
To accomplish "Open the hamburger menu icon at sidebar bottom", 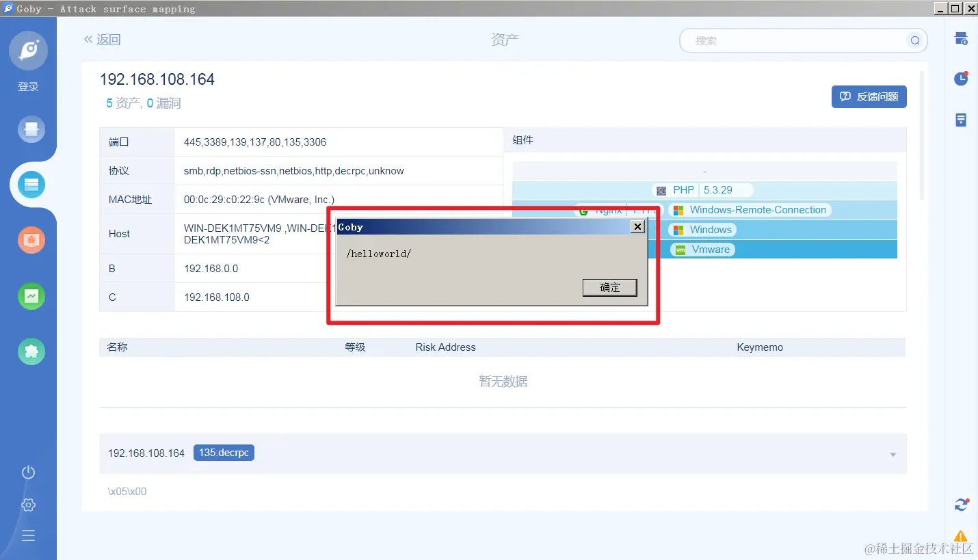I will pyautogui.click(x=28, y=535).
